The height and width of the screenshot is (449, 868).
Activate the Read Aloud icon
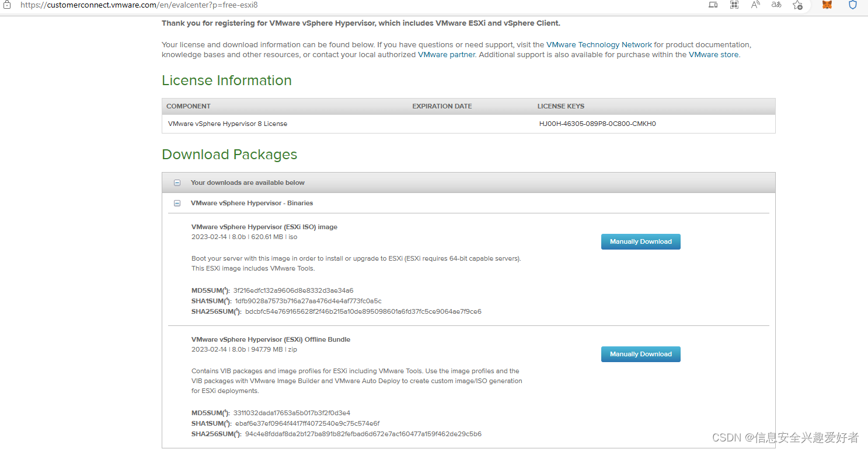point(755,5)
